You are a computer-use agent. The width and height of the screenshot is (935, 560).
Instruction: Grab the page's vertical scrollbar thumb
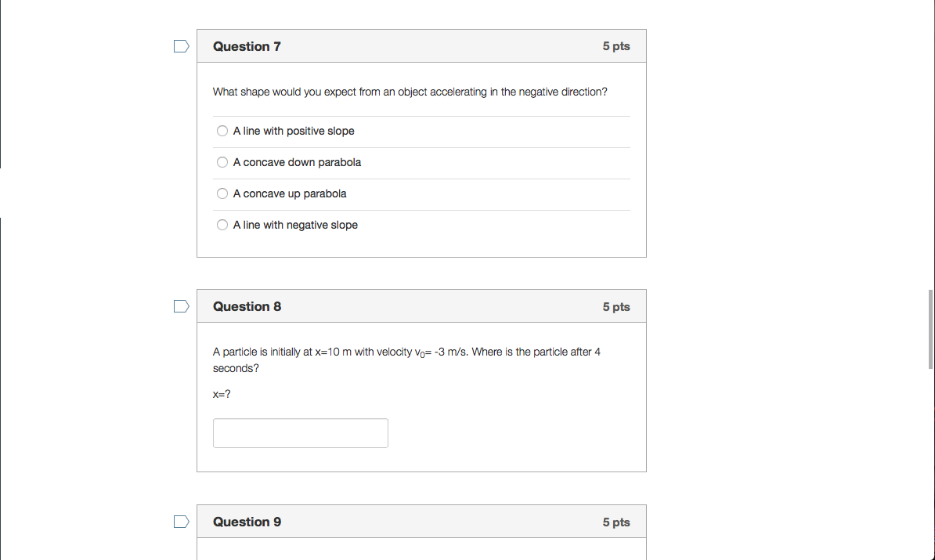click(x=930, y=323)
